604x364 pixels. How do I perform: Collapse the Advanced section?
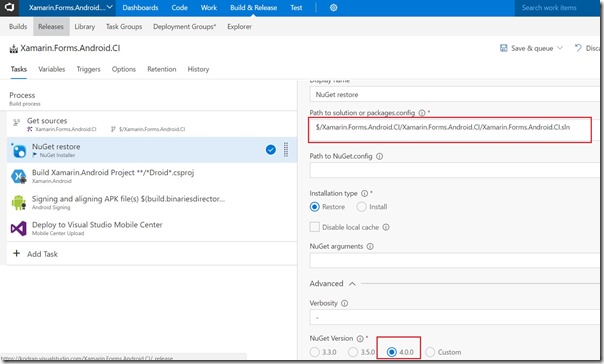tap(352, 284)
